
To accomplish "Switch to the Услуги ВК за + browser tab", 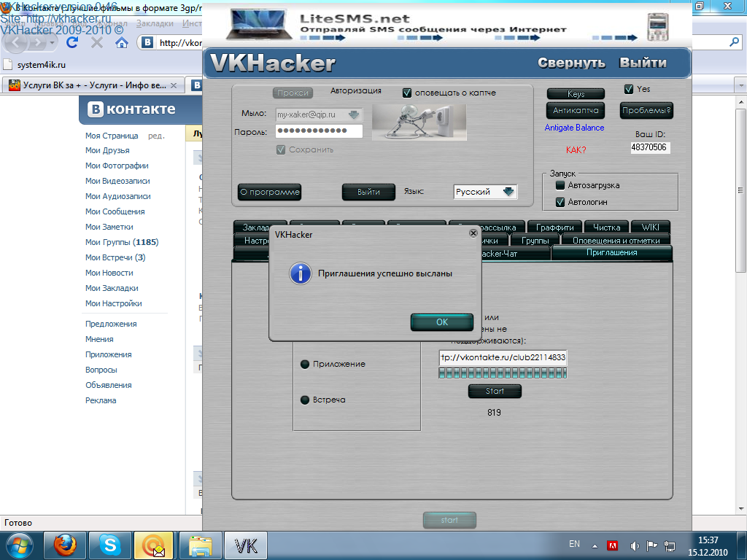I will point(94,86).
